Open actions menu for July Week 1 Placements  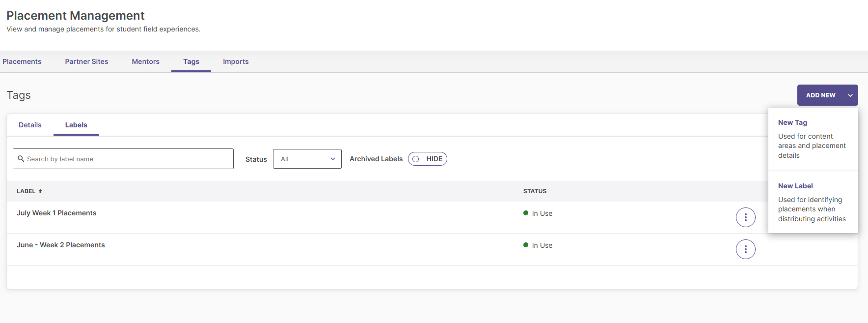coord(745,217)
